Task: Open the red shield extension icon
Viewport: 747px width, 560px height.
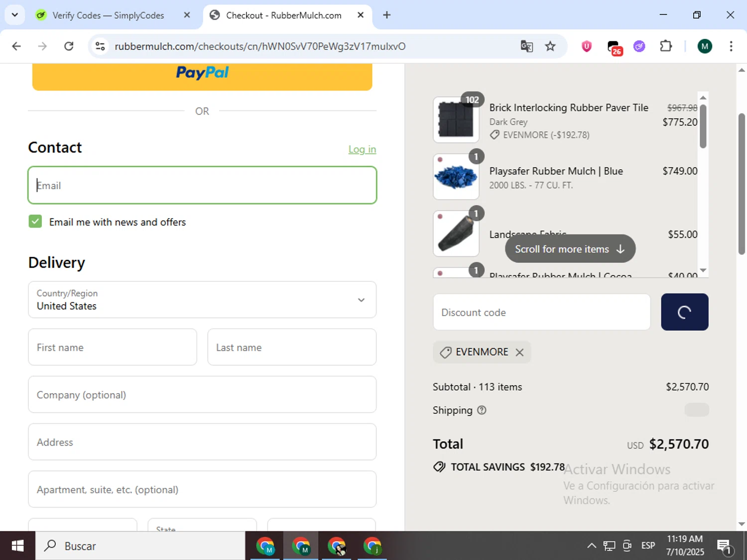Action: (587, 46)
